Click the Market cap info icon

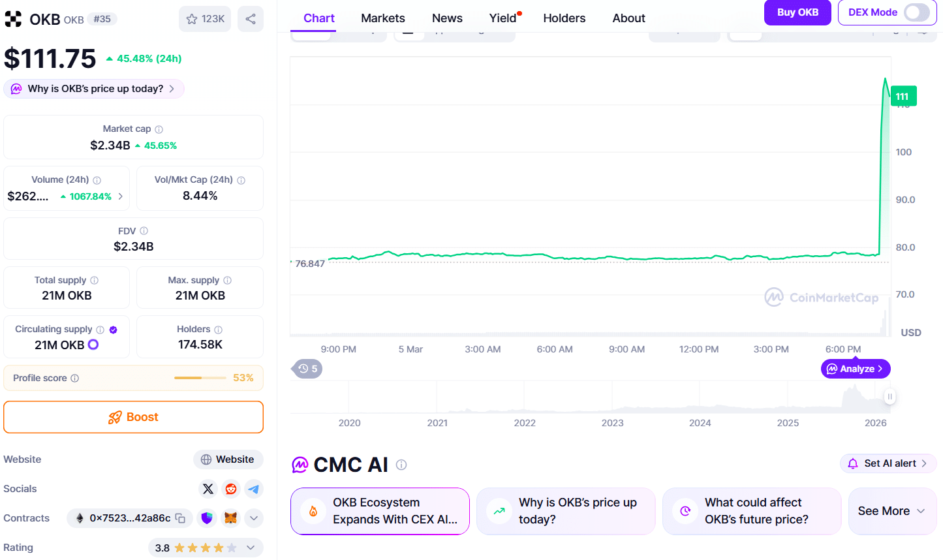tap(159, 129)
